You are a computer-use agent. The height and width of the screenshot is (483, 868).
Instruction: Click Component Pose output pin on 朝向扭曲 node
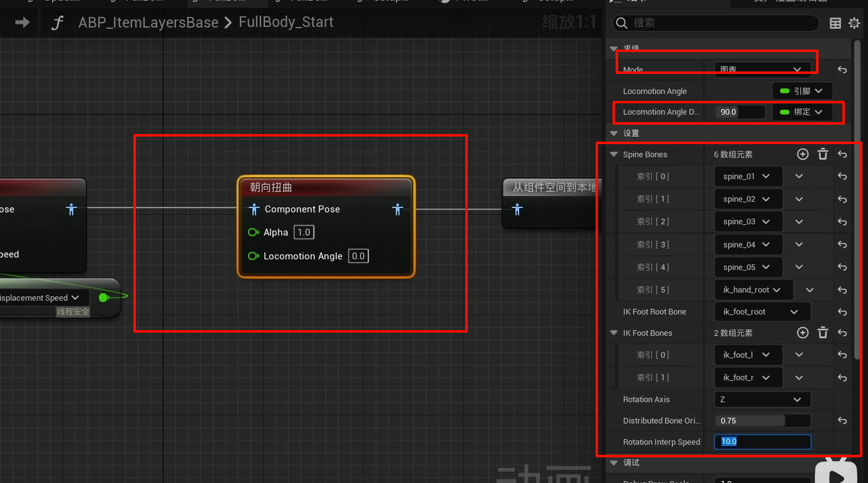coord(398,209)
